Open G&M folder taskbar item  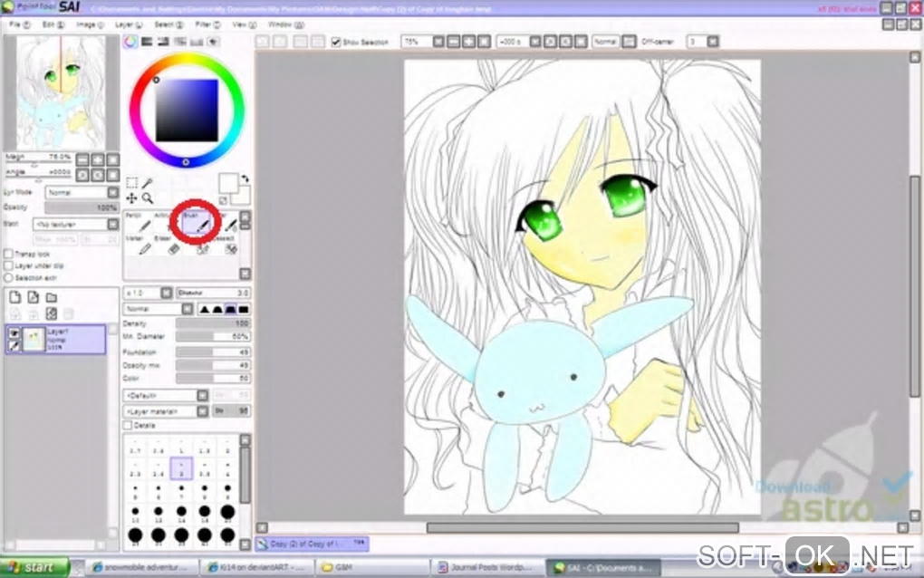(x=372, y=567)
